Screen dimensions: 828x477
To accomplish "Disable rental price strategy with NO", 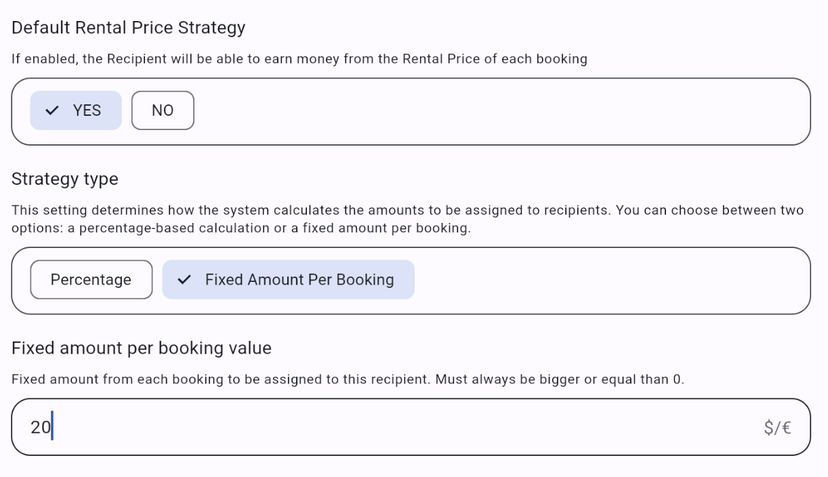I will tap(162, 111).
